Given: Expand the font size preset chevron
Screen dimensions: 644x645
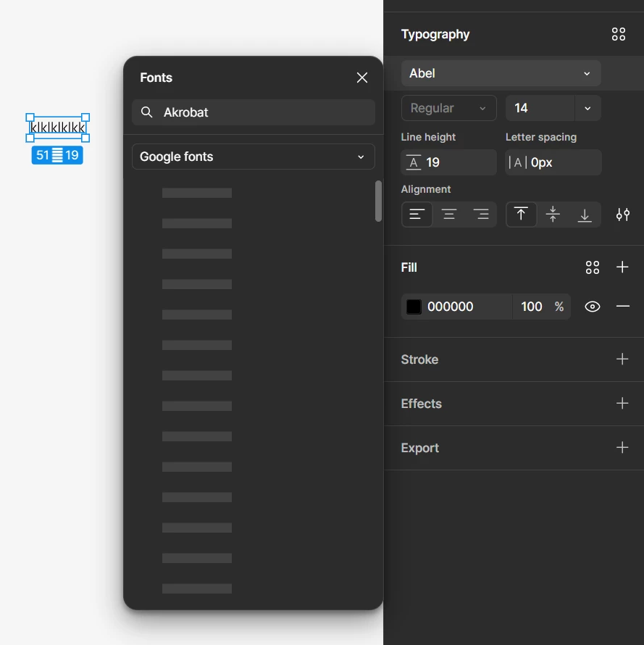Looking at the screenshot, I should [587, 108].
